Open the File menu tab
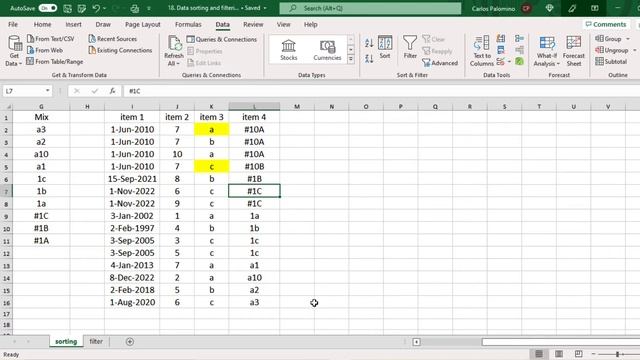This screenshot has height=360, width=640. coord(13,24)
